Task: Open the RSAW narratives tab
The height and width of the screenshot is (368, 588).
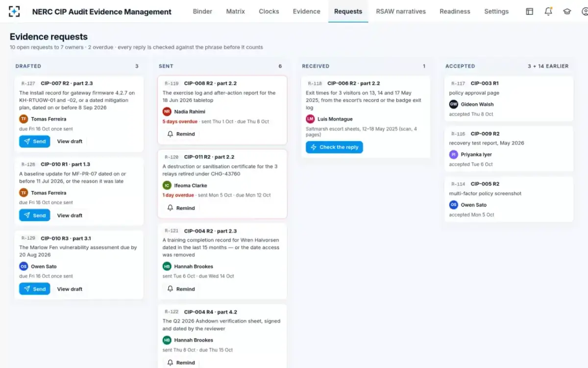Action: click(x=401, y=11)
